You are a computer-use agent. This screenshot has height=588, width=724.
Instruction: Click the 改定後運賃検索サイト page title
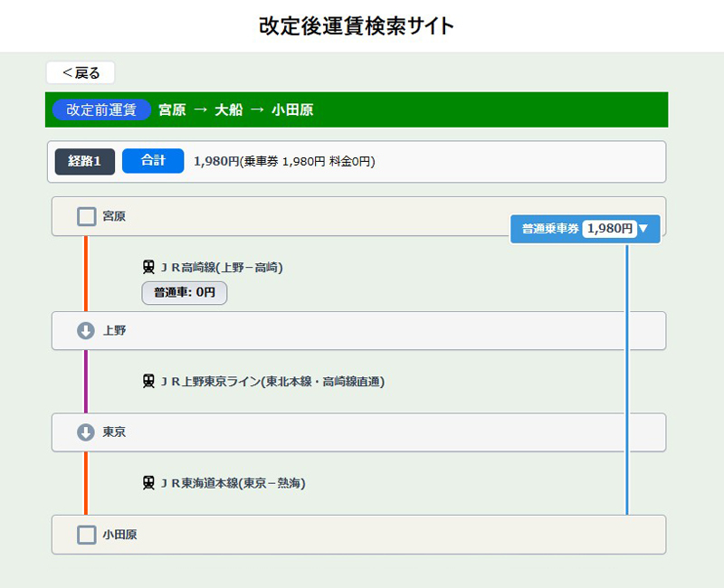click(x=357, y=25)
